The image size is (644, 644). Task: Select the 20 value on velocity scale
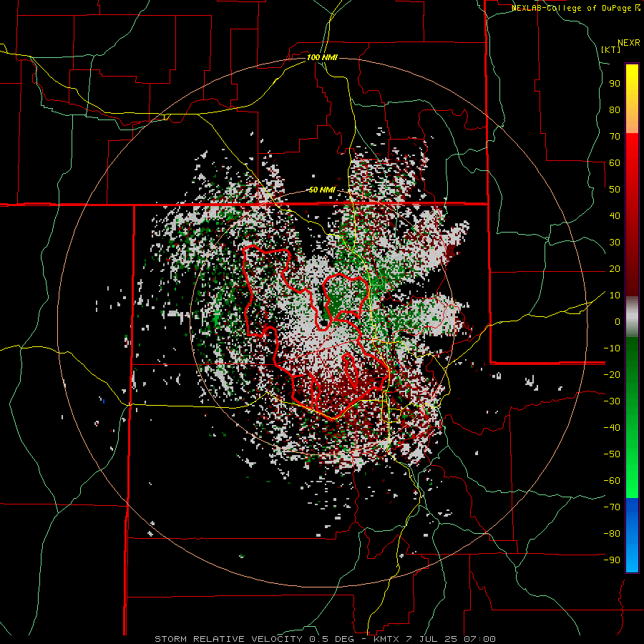pos(615,269)
